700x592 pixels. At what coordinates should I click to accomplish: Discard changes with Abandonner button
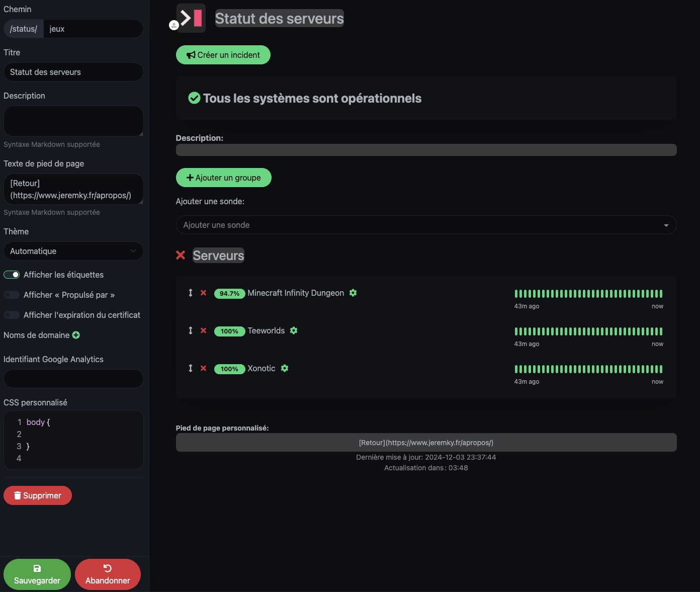[108, 574]
